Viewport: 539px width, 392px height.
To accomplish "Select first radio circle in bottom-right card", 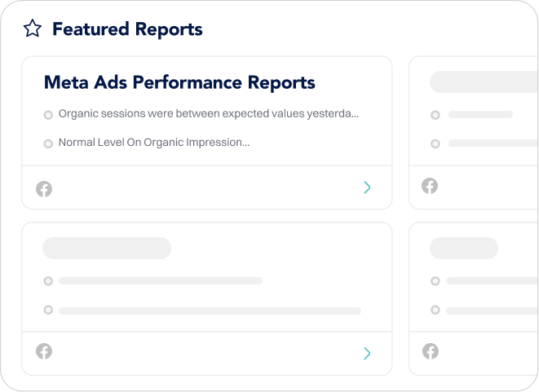I will 435,281.
